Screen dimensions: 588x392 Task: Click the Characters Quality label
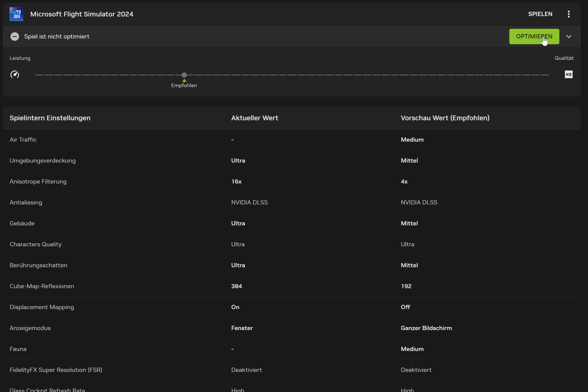(36, 244)
